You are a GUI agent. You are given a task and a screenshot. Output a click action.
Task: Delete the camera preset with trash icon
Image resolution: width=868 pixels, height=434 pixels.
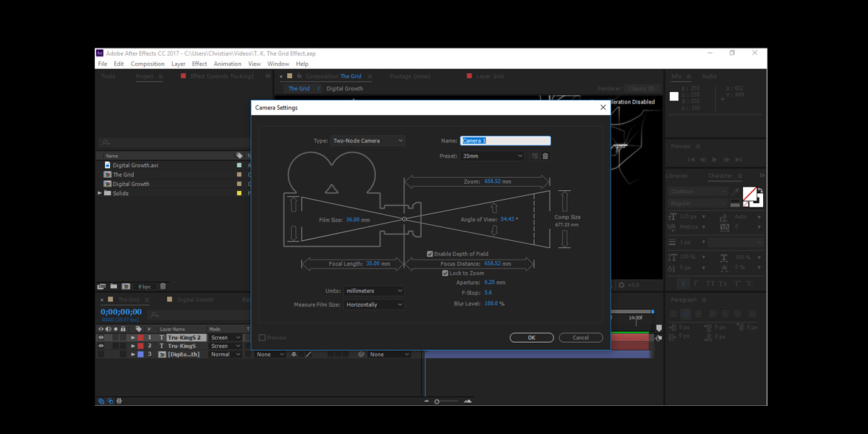pyautogui.click(x=545, y=156)
